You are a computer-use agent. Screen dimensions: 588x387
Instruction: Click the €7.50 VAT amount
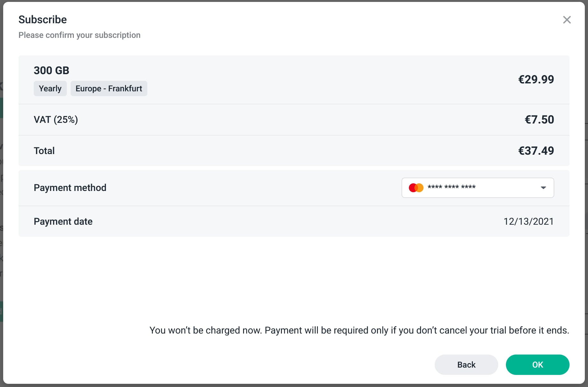pyautogui.click(x=539, y=120)
